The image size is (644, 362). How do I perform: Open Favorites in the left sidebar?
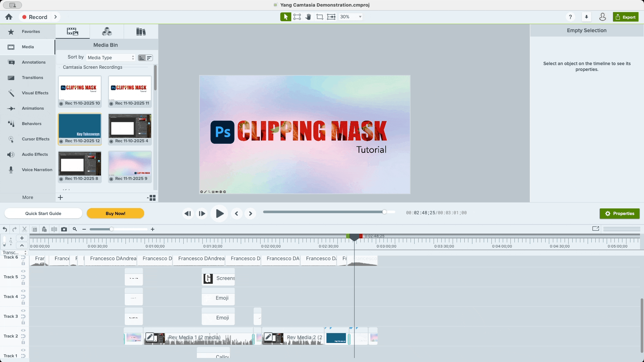pos(27,32)
